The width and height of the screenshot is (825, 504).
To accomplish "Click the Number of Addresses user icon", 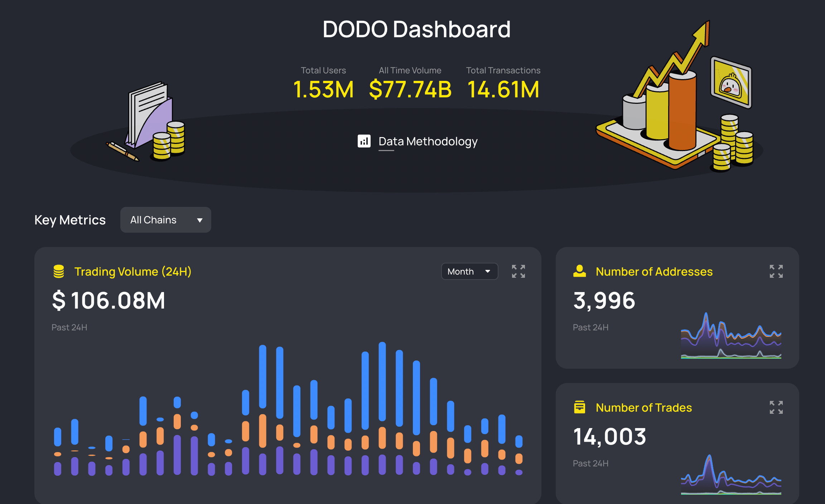I will click(579, 271).
